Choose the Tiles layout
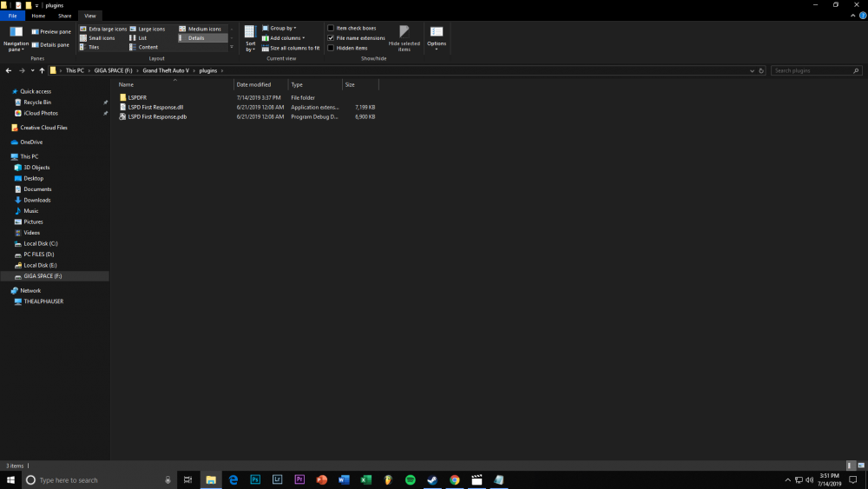Image resolution: width=868 pixels, height=489 pixels. [x=89, y=47]
